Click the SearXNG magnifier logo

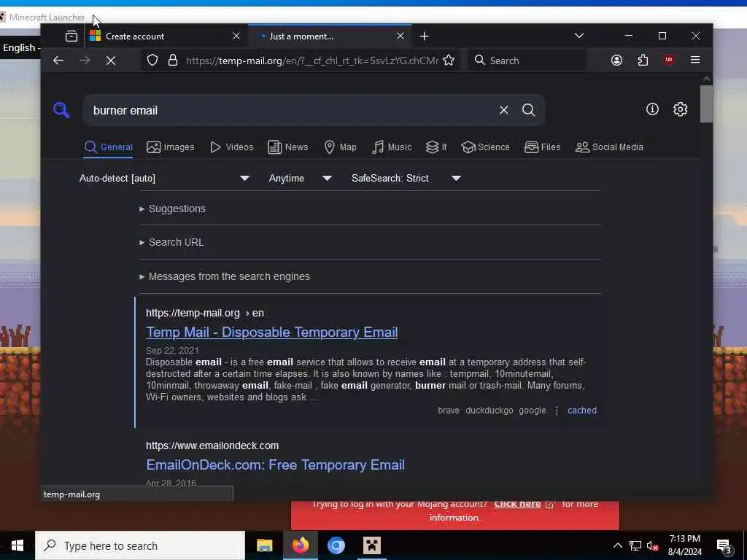(61, 110)
